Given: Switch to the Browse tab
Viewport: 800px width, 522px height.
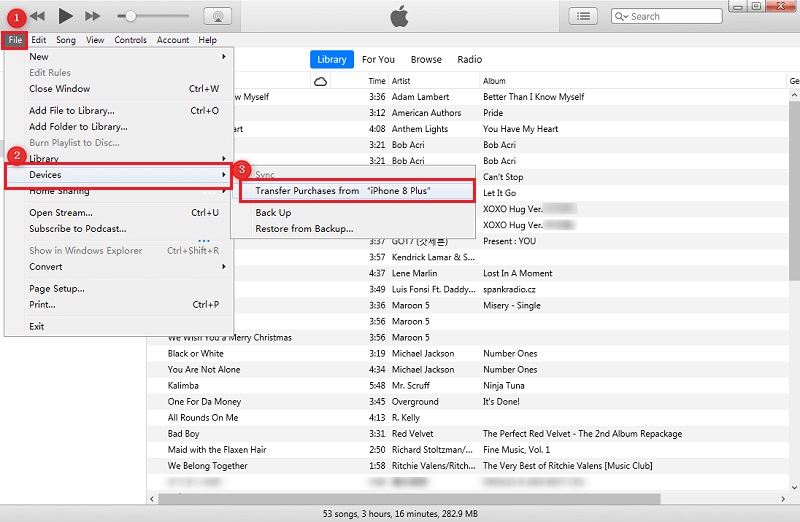Looking at the screenshot, I should tap(426, 60).
